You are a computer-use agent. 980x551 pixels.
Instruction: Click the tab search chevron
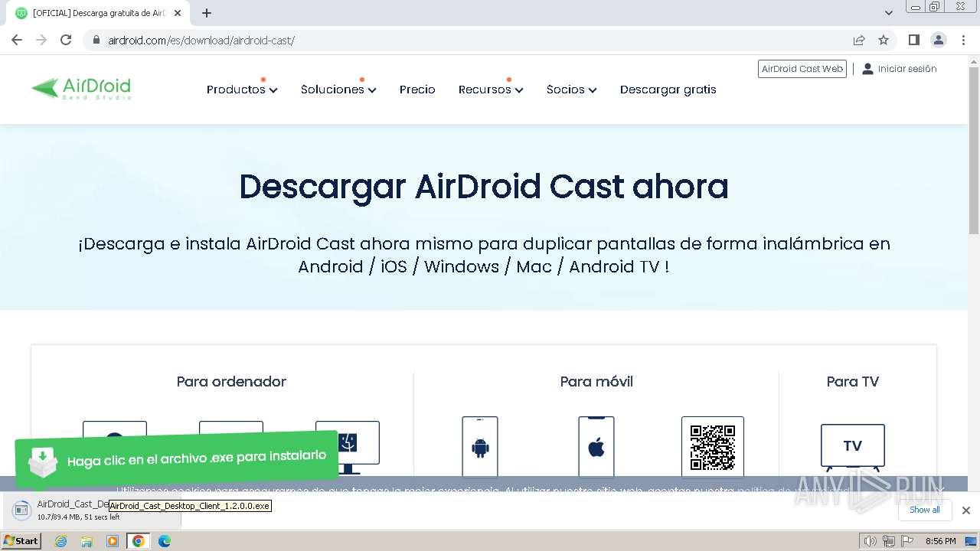[x=888, y=13]
